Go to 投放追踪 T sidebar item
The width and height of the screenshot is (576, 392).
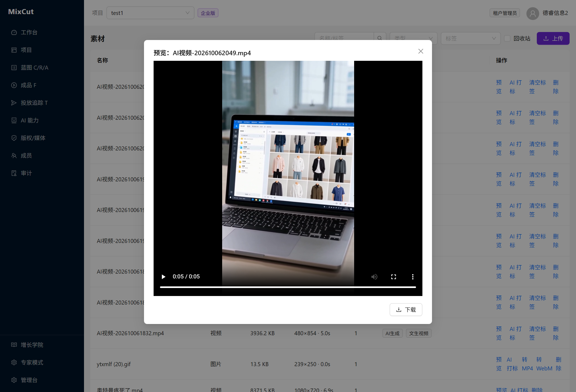click(x=34, y=103)
